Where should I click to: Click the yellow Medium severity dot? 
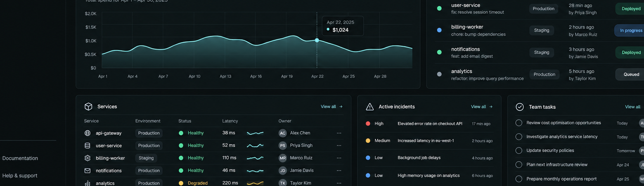coord(368,141)
